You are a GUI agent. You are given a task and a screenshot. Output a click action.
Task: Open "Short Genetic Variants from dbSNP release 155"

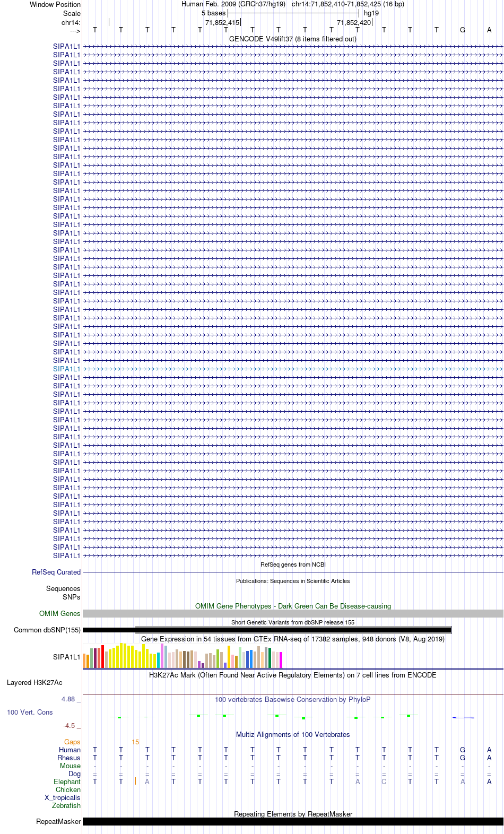pyautogui.click(x=293, y=622)
